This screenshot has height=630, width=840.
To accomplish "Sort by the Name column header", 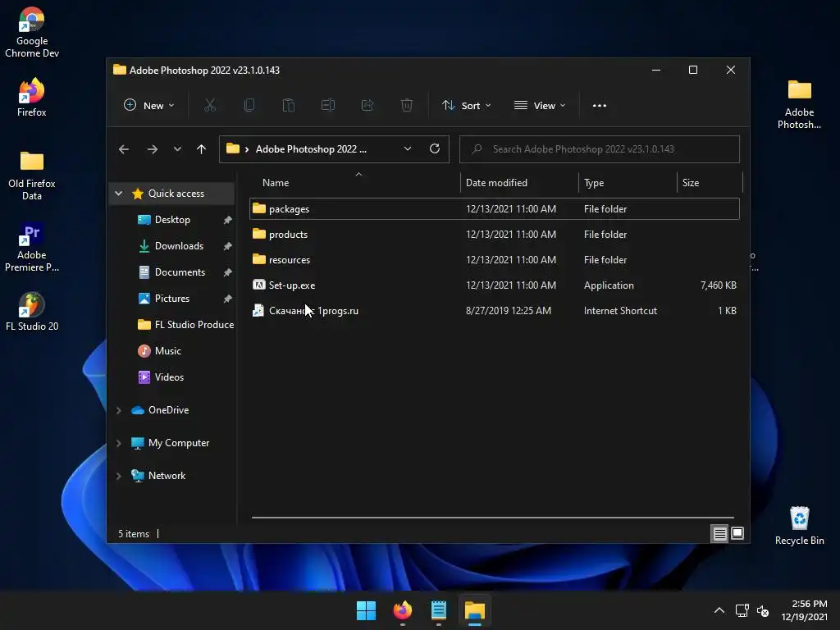I will point(276,183).
